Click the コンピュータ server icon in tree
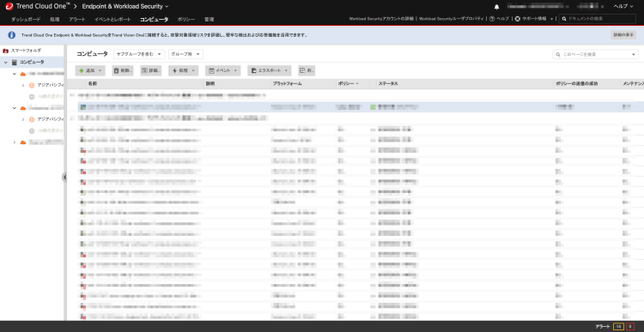 15,62
